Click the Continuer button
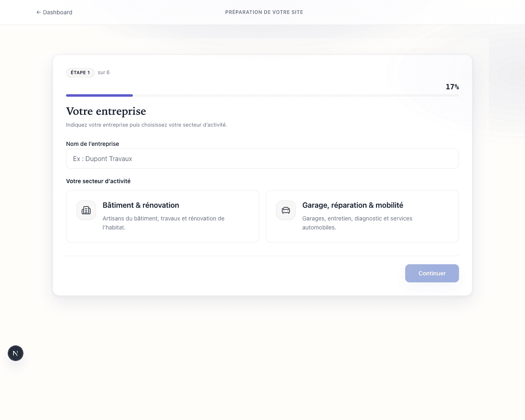The width and height of the screenshot is (525, 420). 432,273
